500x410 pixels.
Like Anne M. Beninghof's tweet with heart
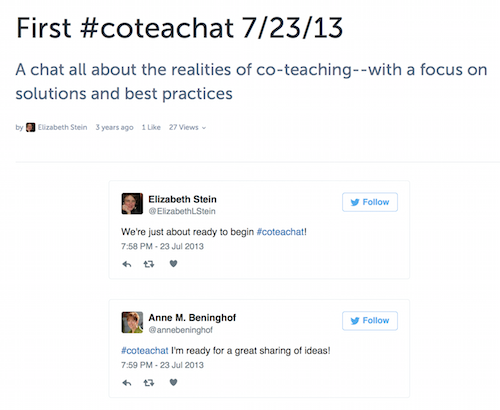(173, 382)
